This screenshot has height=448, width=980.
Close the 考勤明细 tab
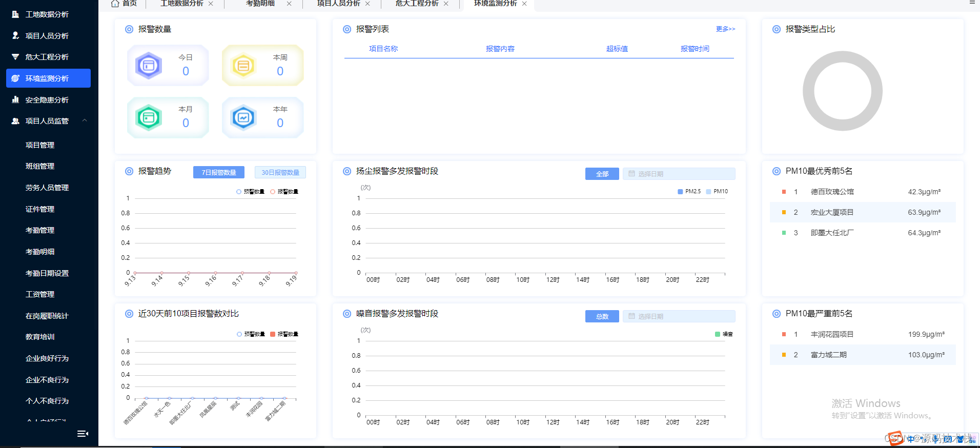[x=289, y=4]
